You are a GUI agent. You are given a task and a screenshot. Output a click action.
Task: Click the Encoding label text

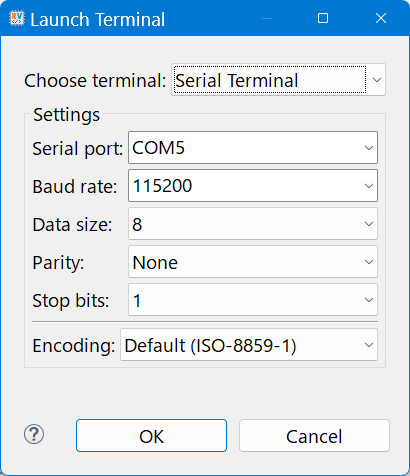(74, 345)
